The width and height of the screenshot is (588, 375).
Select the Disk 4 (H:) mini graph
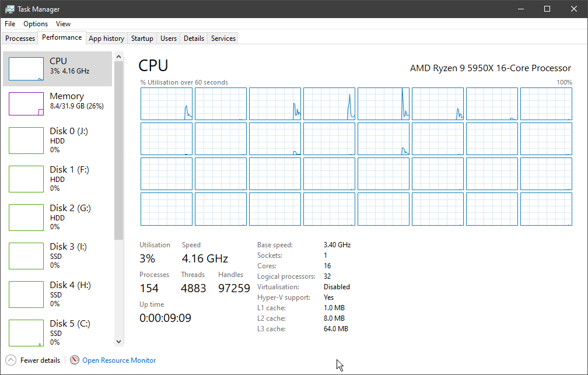[x=26, y=295]
